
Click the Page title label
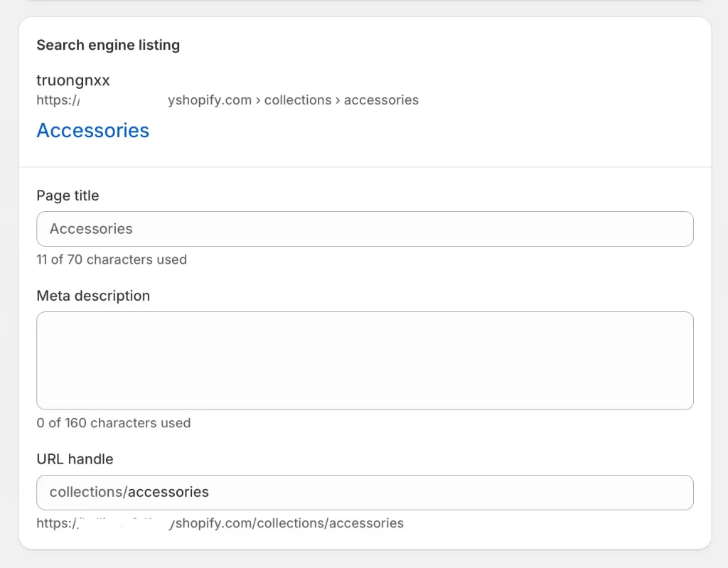pos(68,195)
